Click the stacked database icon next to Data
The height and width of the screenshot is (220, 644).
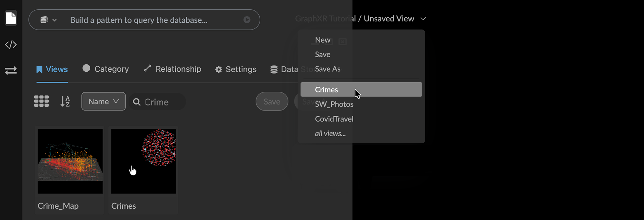[x=273, y=69]
